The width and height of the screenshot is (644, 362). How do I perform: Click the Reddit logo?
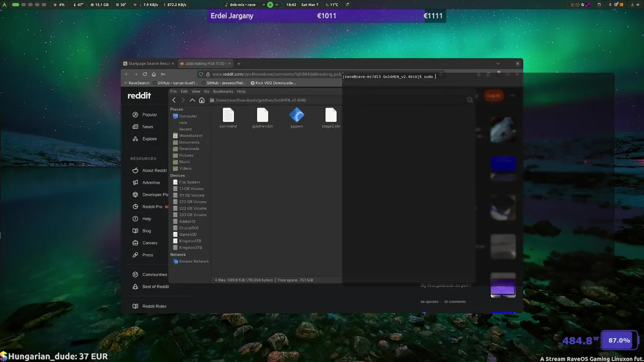tap(139, 96)
